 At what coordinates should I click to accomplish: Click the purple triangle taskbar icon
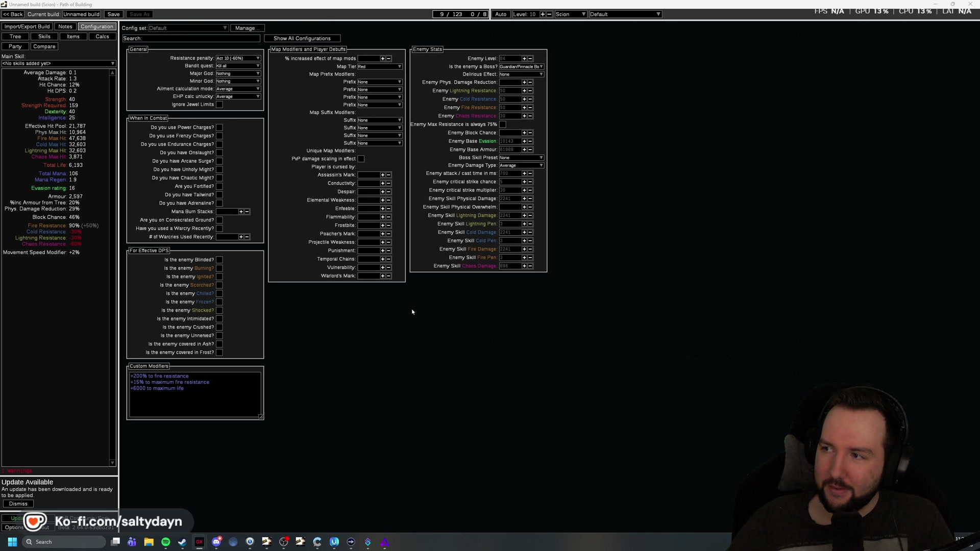[x=385, y=542]
